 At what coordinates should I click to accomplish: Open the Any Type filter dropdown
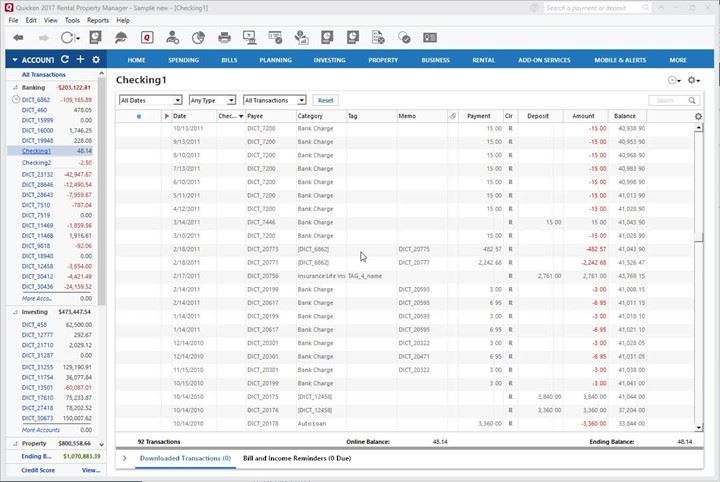pos(211,100)
